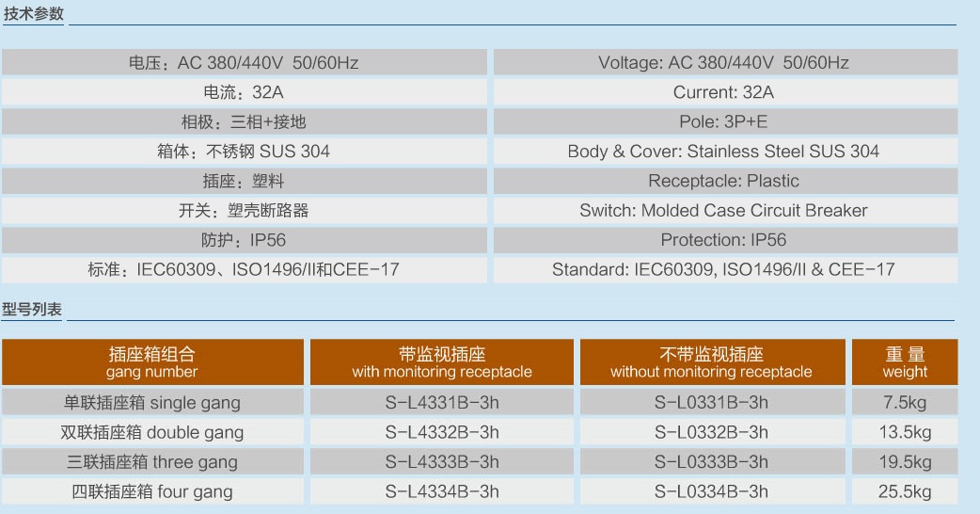Click the without monitoring receptacle header
Image resolution: width=980 pixels, height=514 pixels.
713,362
